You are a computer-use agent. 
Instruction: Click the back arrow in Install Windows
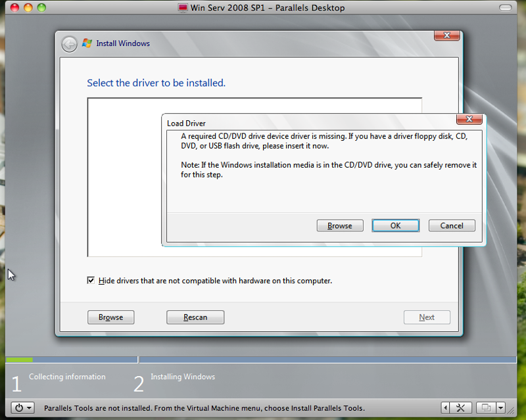(70, 44)
